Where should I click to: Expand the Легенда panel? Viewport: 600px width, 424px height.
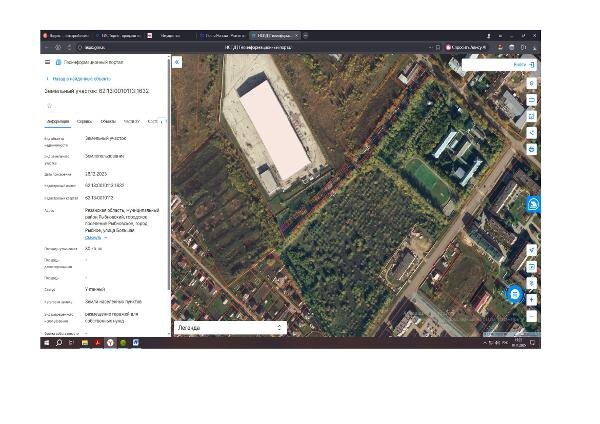point(230,328)
